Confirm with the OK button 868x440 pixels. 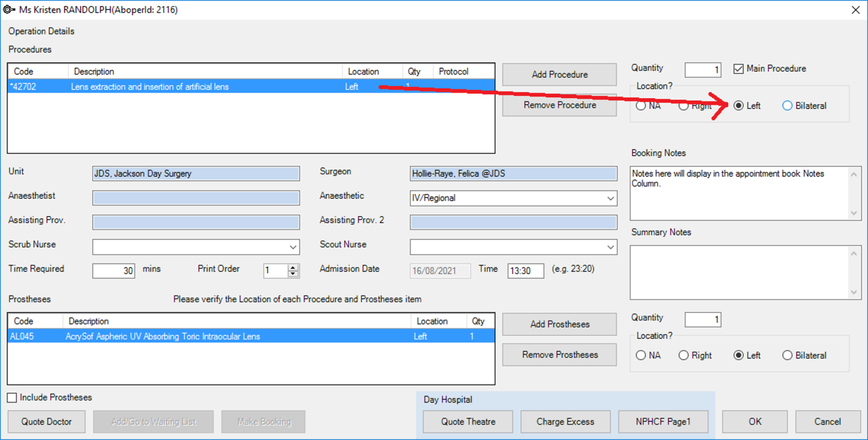point(755,422)
